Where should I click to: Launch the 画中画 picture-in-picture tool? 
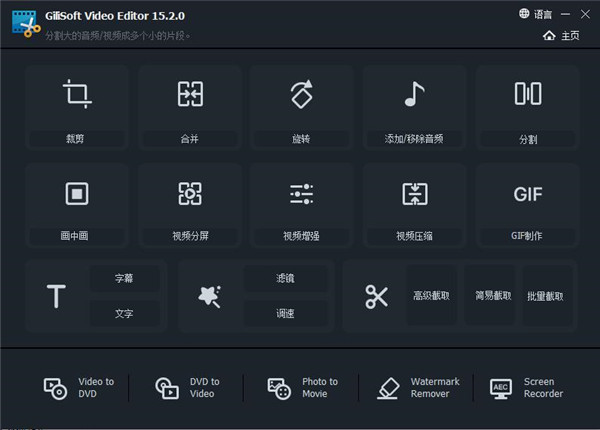76,205
